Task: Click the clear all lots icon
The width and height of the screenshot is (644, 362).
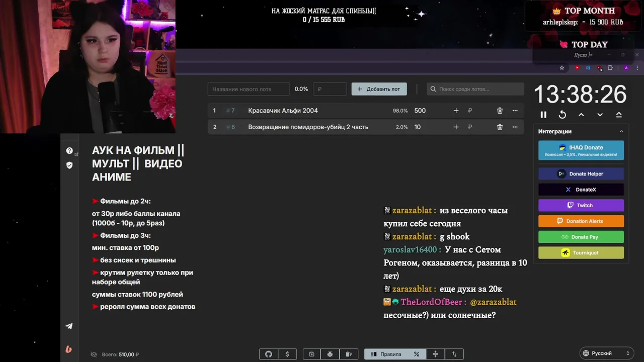Action: coord(349,354)
